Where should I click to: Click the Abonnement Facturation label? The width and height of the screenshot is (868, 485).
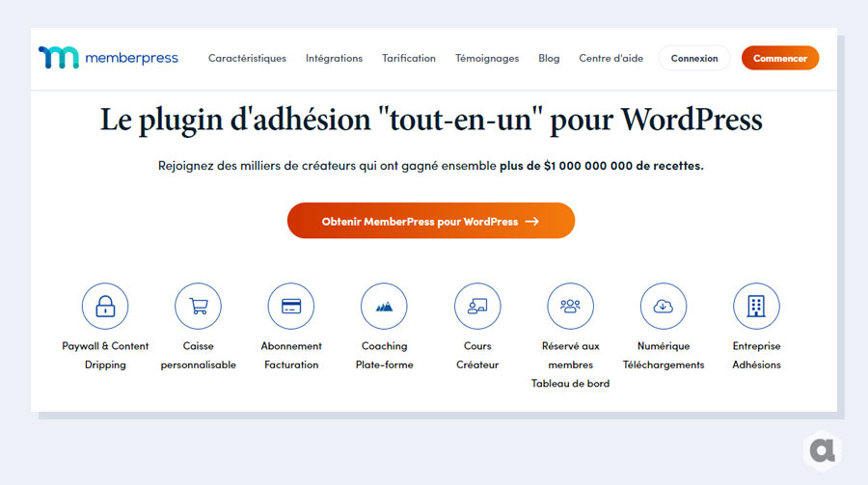291,356
